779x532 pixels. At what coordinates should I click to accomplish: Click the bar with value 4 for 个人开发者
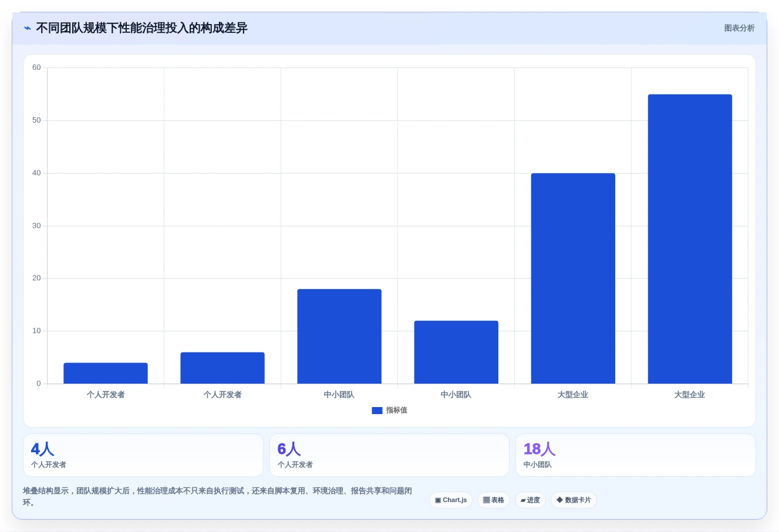[x=106, y=373]
